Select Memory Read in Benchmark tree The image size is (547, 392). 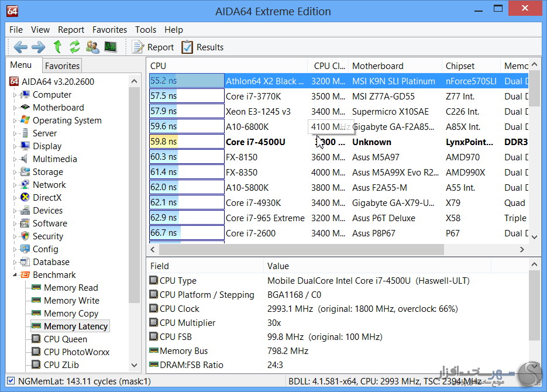point(71,288)
